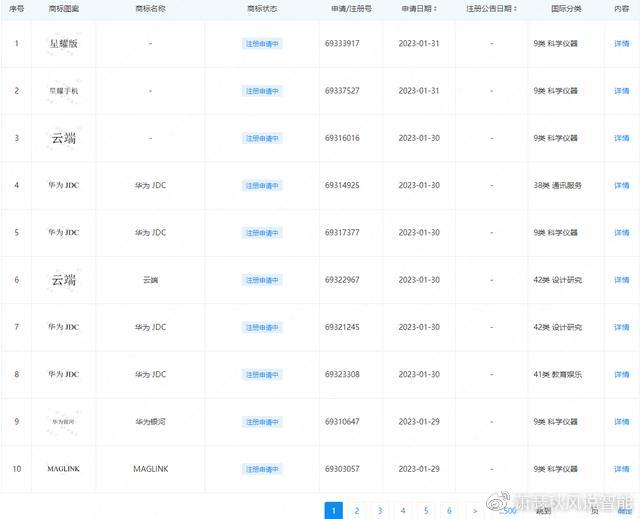
Task: Click 国际分类 column header
Action: [566, 9]
